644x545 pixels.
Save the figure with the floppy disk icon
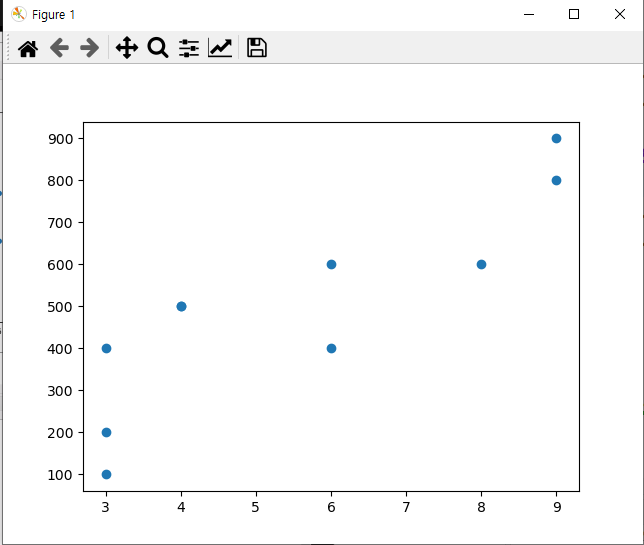click(257, 48)
